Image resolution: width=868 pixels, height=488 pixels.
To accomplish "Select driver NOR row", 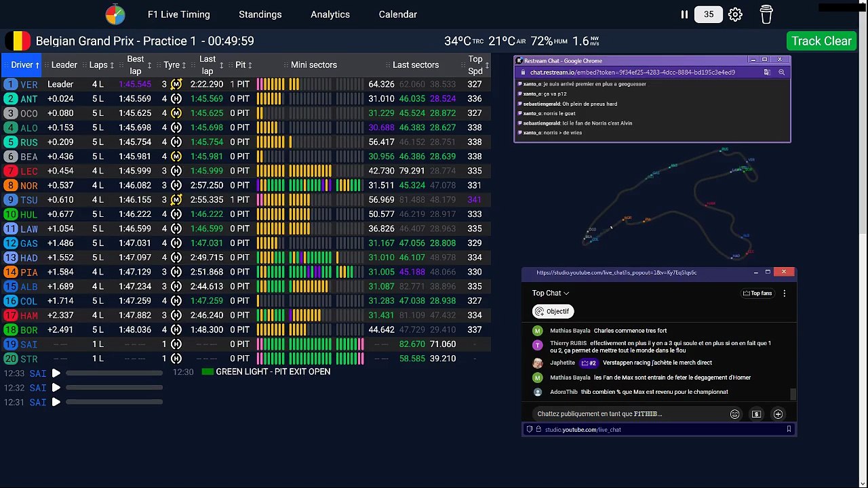I will [x=245, y=186].
